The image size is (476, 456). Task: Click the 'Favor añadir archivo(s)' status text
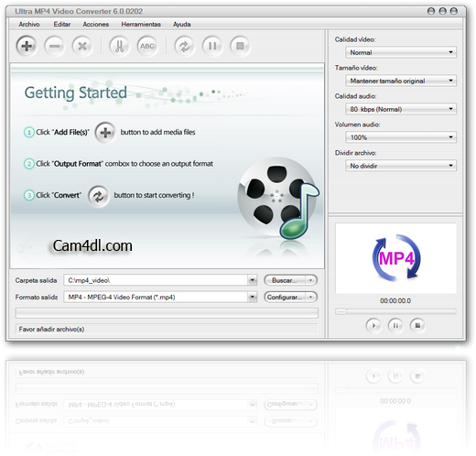point(51,329)
